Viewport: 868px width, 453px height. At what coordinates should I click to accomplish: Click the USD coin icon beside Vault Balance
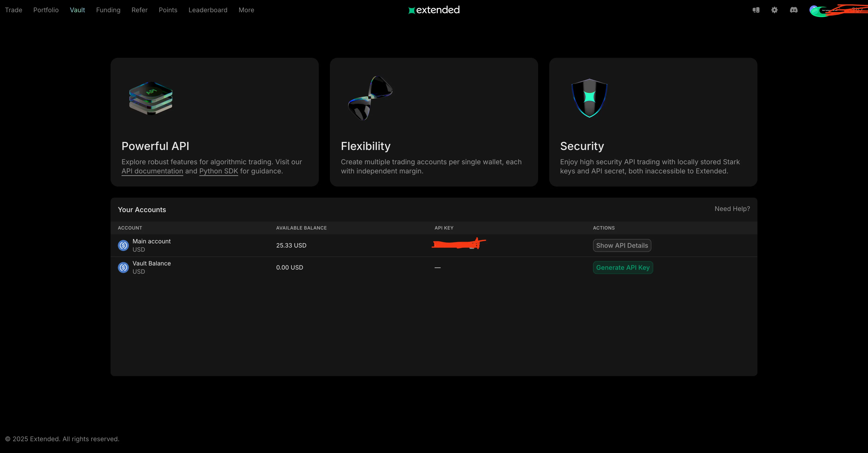[123, 267]
